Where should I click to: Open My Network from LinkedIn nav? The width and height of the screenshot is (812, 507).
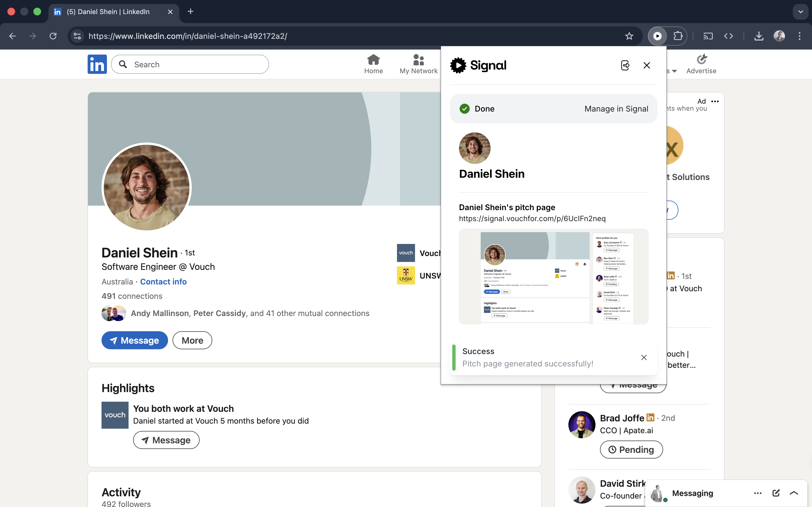coord(418,64)
